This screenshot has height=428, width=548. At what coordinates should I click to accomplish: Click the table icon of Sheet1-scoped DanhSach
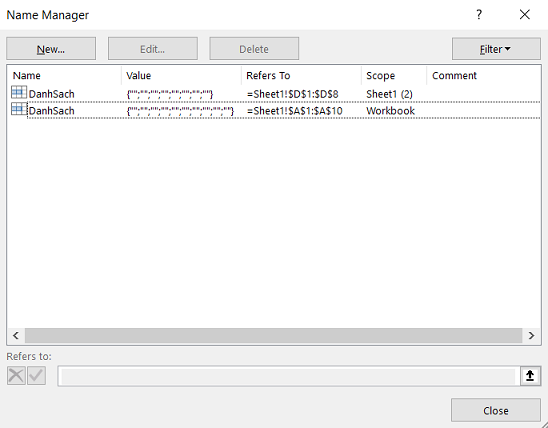[19, 93]
